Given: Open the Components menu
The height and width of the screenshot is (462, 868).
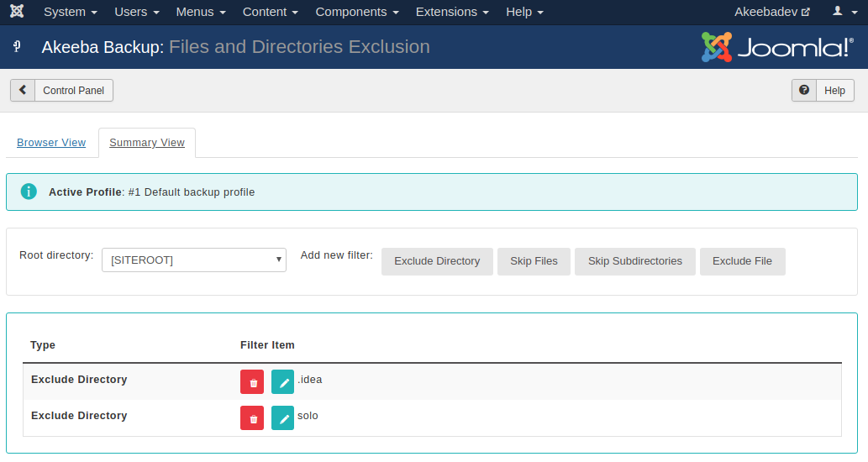Looking at the screenshot, I should 357,12.
